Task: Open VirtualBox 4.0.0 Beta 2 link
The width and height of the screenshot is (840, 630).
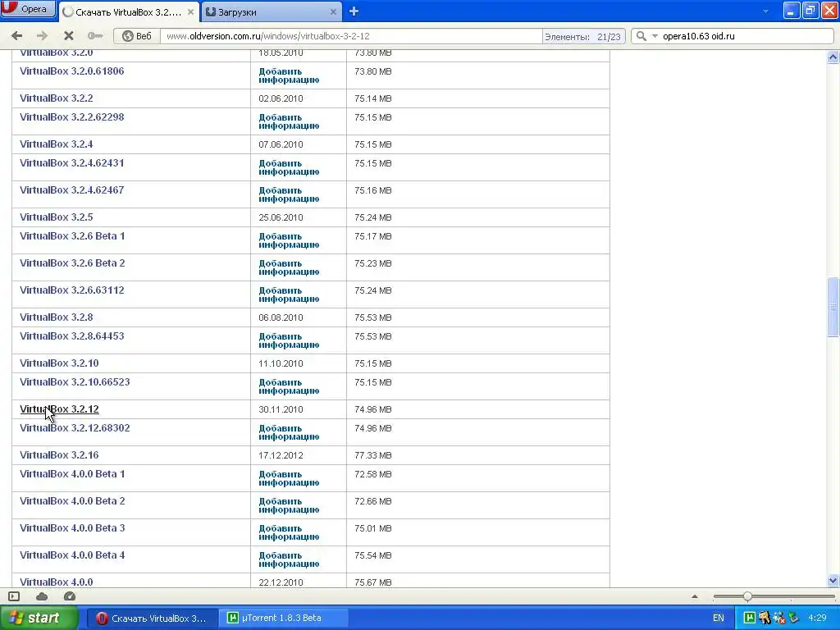Action: click(72, 501)
